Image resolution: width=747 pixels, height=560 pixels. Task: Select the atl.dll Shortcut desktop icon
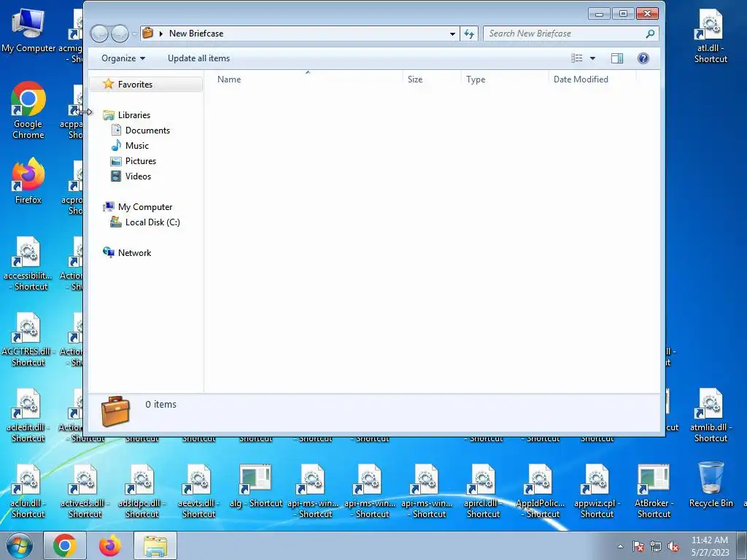(x=711, y=36)
